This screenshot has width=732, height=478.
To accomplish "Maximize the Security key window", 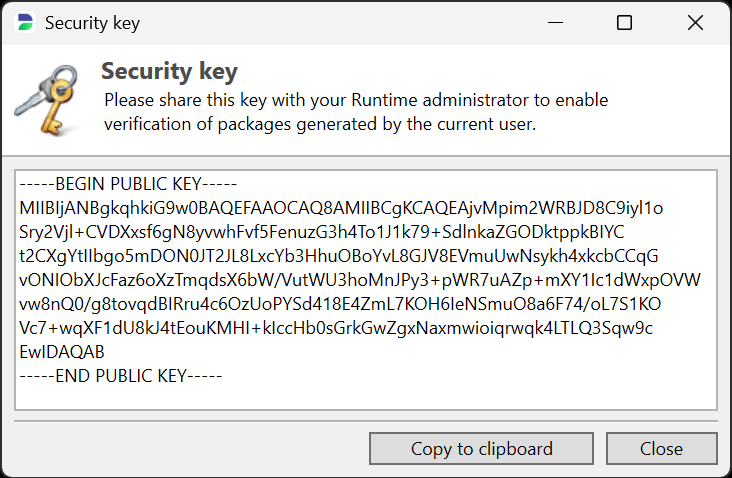I will 624,22.
